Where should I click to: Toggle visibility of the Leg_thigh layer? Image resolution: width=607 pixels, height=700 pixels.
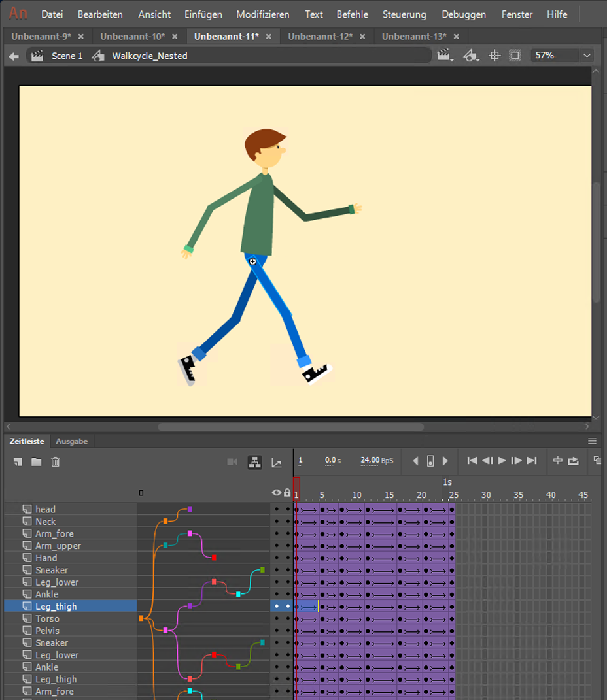coord(277,607)
